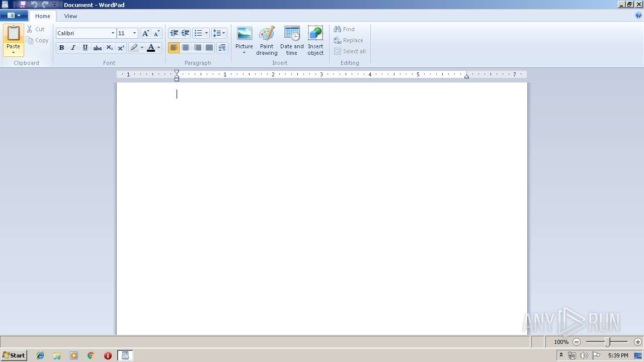Toggle Bold formatting
Image resolution: width=644 pixels, height=362 pixels.
[61, 48]
